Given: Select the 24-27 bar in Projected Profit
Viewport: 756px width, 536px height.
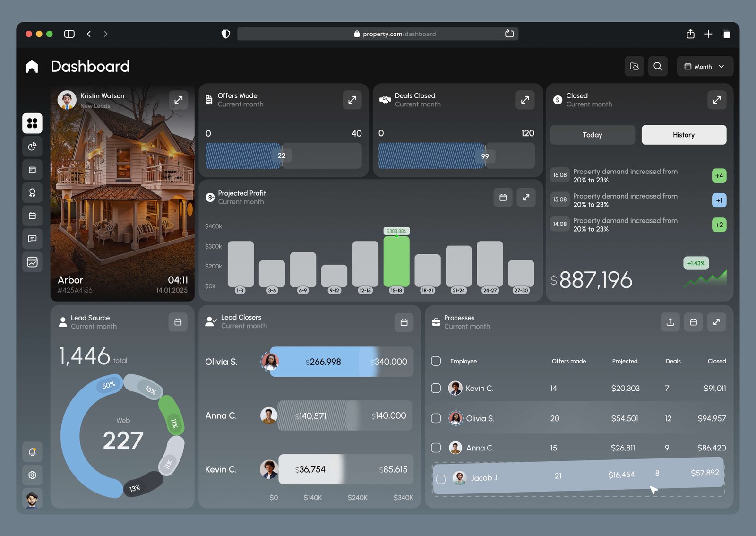Looking at the screenshot, I should pyautogui.click(x=490, y=264).
